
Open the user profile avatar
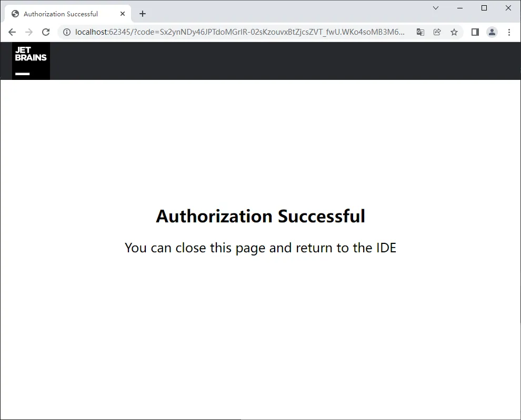pos(492,32)
